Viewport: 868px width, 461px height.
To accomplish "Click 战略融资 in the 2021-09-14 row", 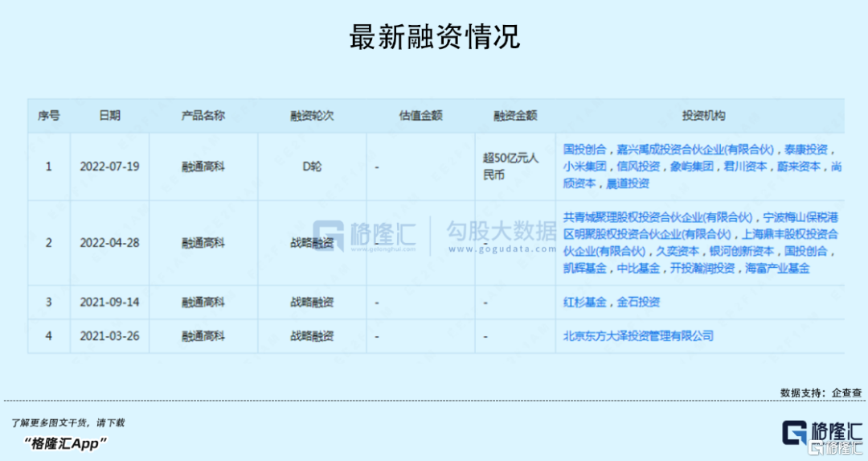I will pos(312,302).
